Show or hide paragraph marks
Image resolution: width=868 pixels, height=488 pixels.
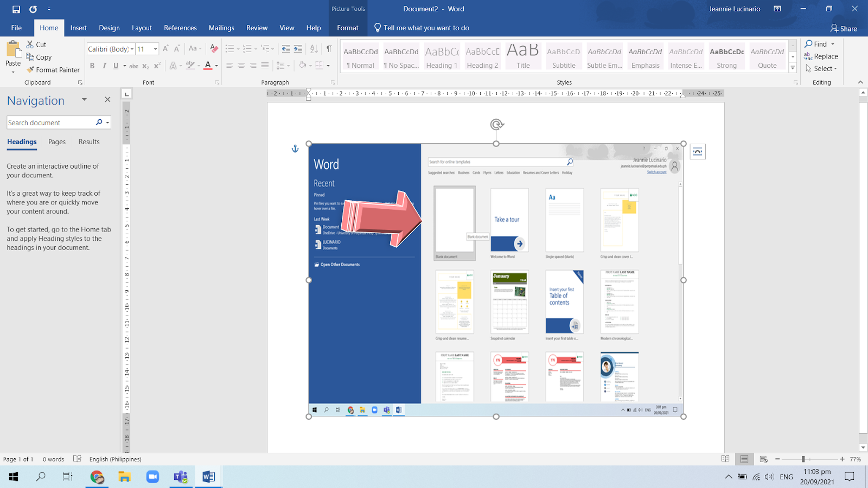point(329,49)
